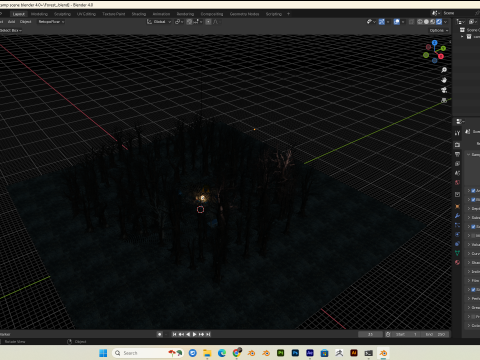Open the Windows Start menu
480x360 pixels.
(103, 353)
